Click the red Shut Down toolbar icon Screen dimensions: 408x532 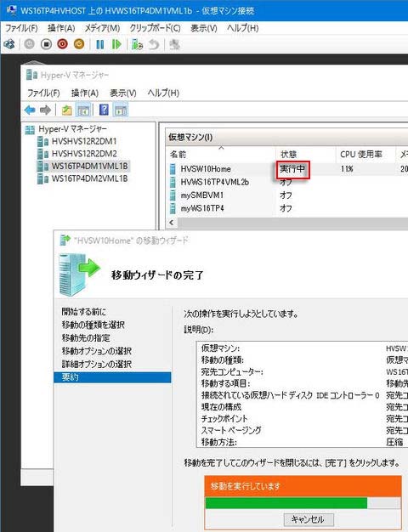62,44
